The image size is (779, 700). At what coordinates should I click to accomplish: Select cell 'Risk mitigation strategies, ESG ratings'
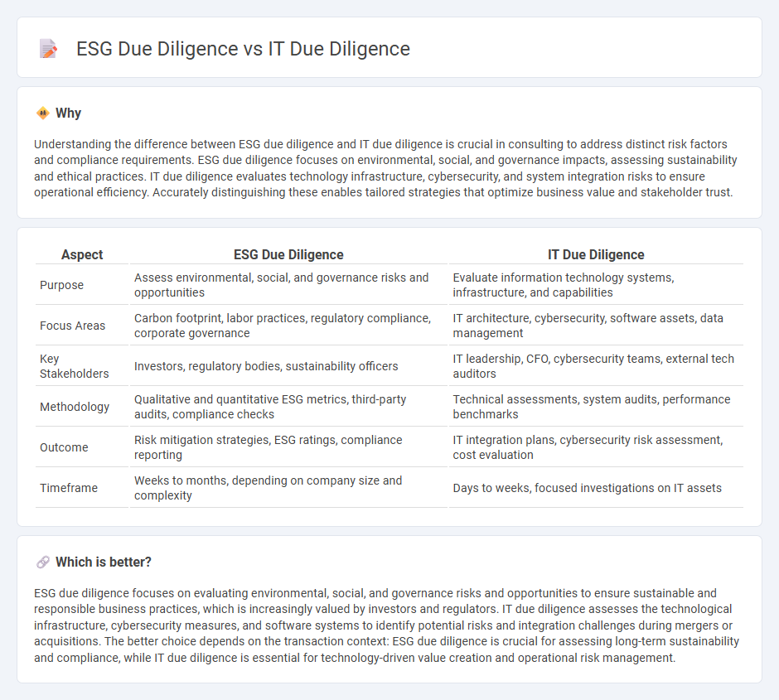tap(288, 447)
